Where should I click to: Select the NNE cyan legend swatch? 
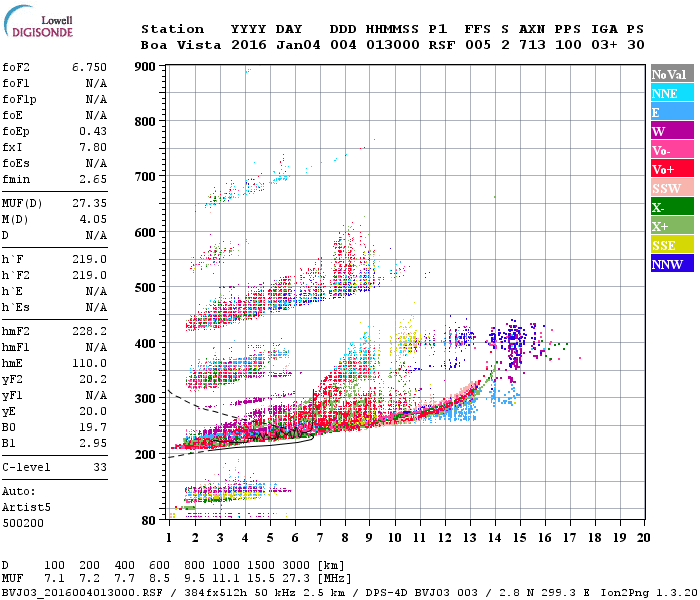(x=672, y=93)
